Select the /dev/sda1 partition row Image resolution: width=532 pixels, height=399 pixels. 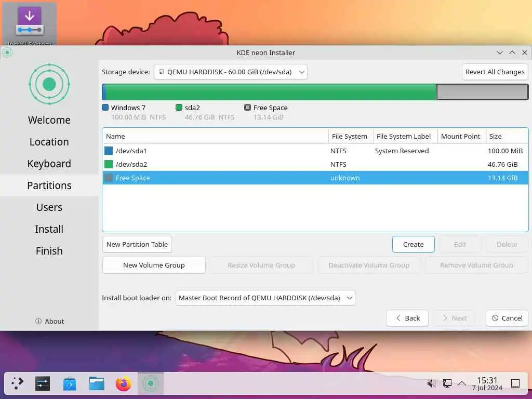tap(315, 151)
